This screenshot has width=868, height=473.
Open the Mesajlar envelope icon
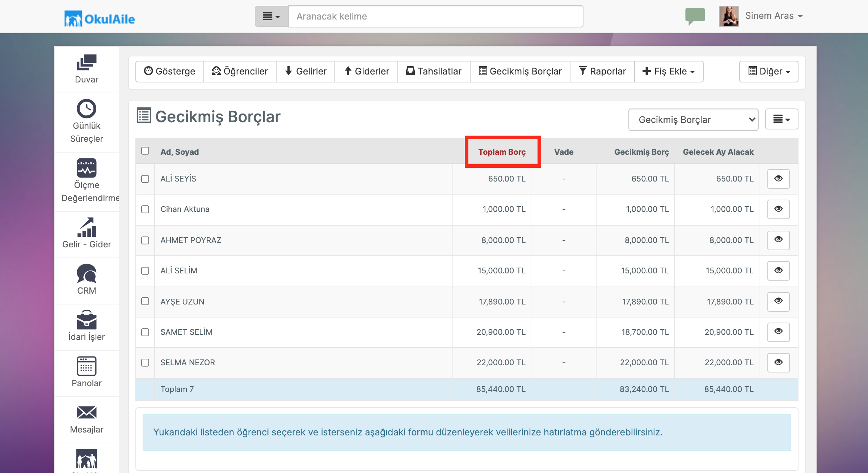(x=87, y=412)
